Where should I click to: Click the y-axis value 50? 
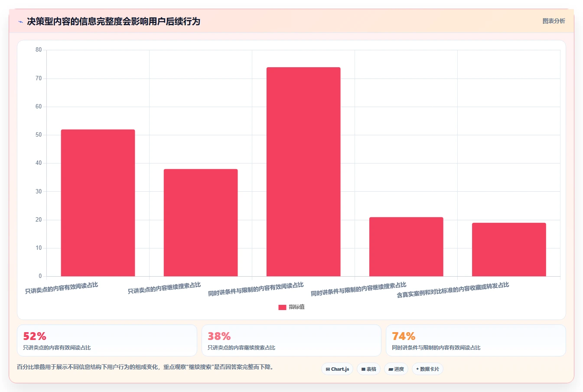pos(39,135)
